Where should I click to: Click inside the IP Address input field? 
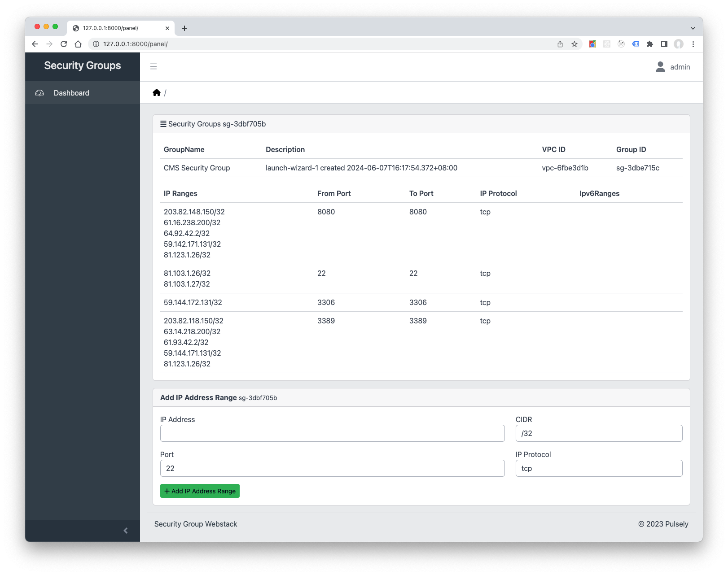coord(332,433)
